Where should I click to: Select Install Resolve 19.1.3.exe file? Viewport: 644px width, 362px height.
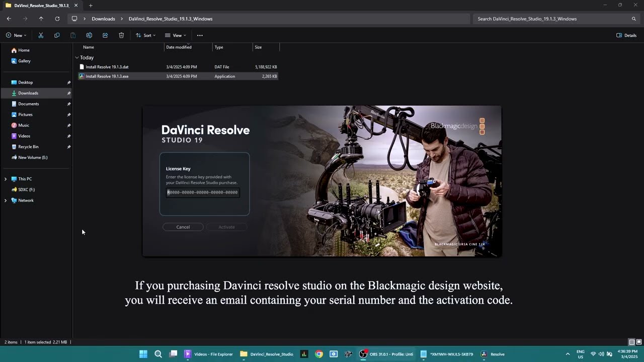click(x=178, y=76)
